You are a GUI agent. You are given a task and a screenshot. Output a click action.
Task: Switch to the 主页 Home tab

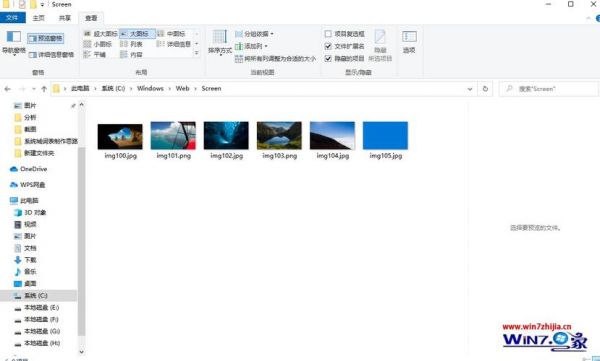[38, 18]
